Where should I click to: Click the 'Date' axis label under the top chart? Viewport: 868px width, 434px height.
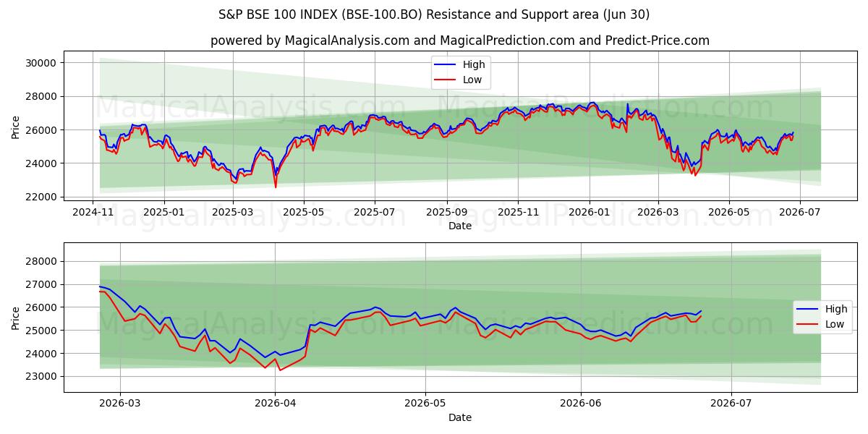(x=460, y=226)
